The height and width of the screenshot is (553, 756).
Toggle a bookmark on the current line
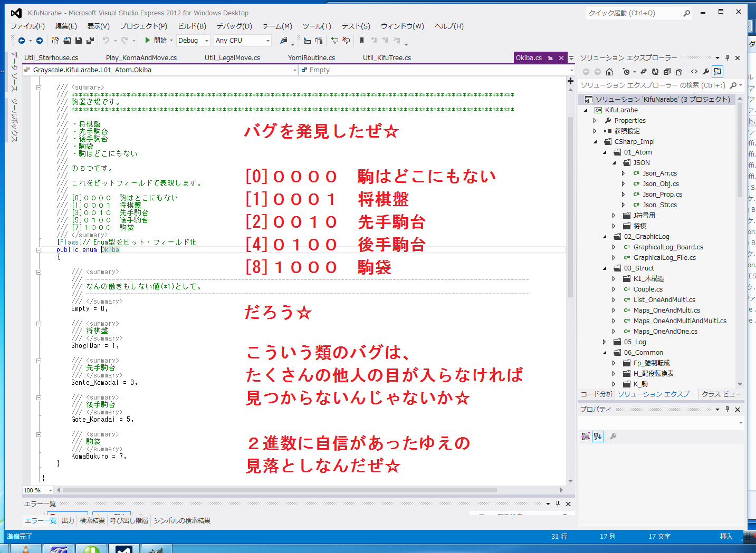pos(362,41)
